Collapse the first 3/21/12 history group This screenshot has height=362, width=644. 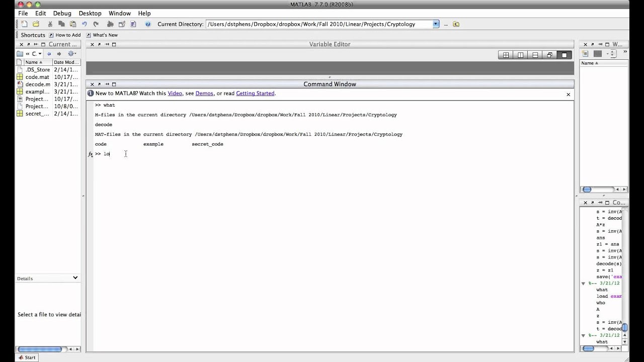(x=584, y=284)
